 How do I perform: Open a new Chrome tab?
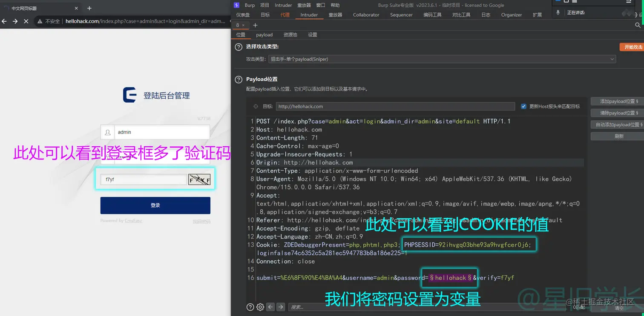point(89,8)
